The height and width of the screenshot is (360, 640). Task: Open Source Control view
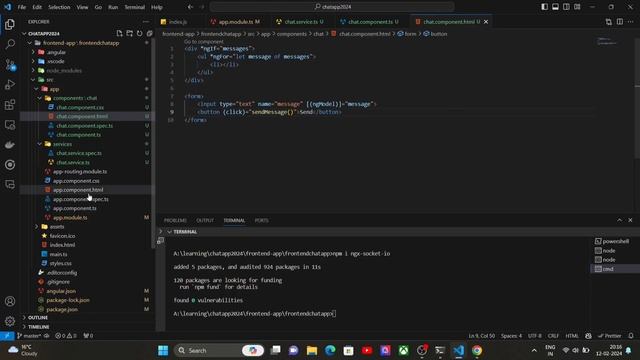[10, 64]
